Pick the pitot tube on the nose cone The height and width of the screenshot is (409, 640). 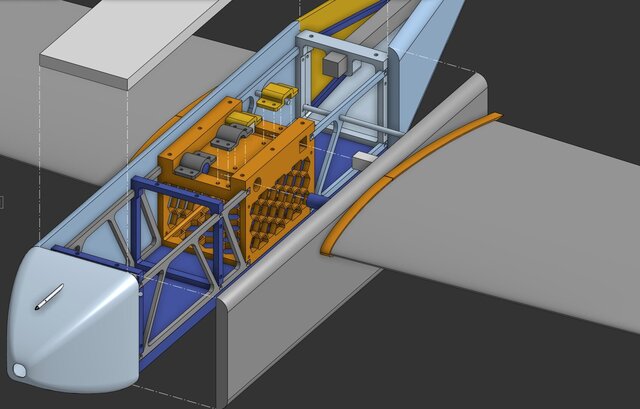(49, 296)
